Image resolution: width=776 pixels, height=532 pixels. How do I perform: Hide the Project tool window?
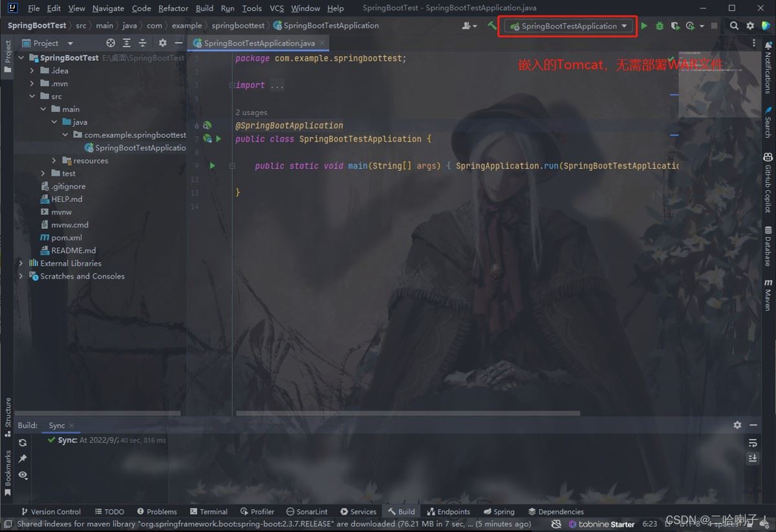(x=178, y=43)
